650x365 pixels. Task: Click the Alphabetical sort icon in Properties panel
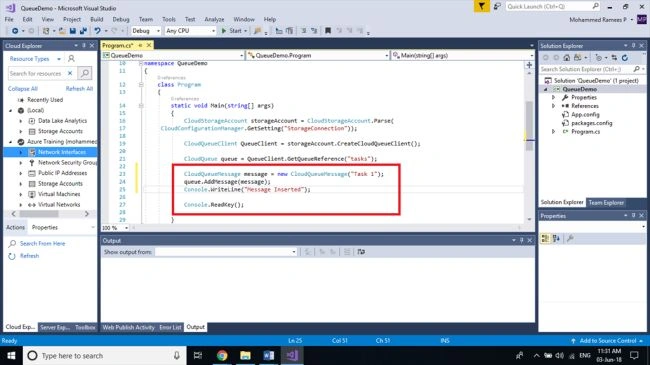click(x=556, y=238)
